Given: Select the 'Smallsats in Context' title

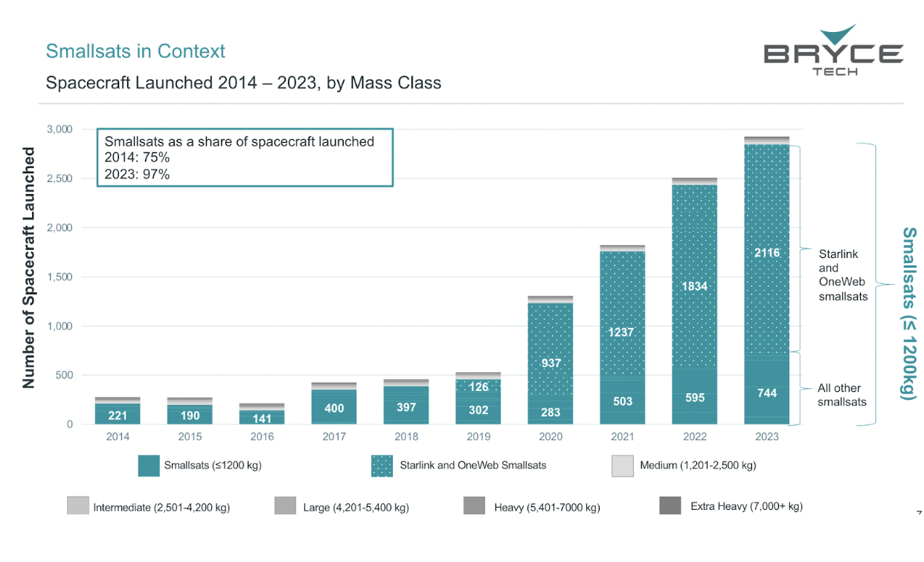Looking at the screenshot, I should coord(136,51).
